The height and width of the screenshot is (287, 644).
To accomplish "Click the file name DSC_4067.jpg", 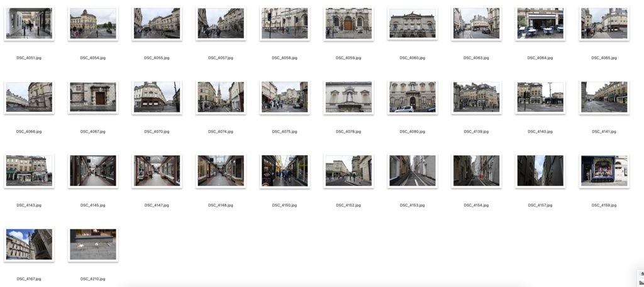I will point(93,132).
